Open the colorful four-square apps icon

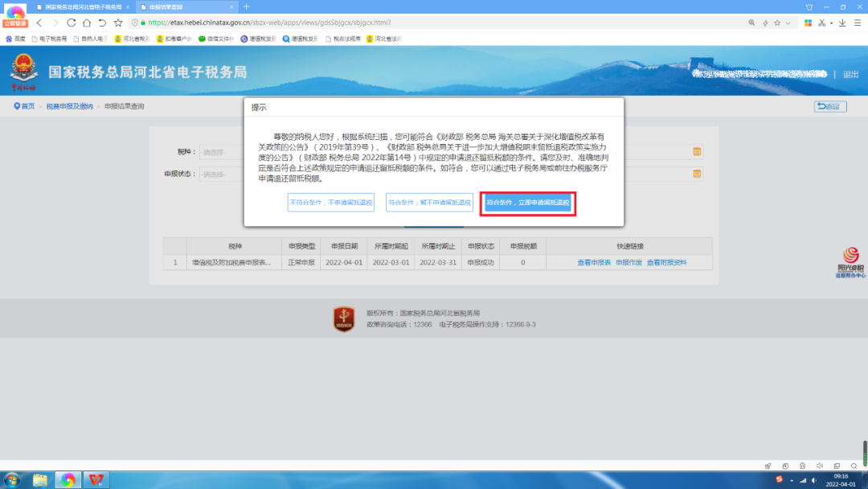pos(809,23)
